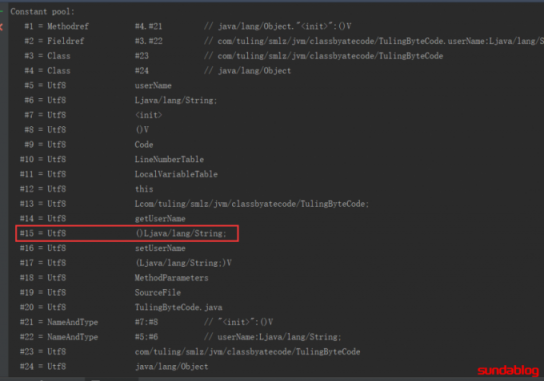Screen dimensions: 544x381
Task: Click the '#4.#21' reference on row #1
Action: (148, 26)
